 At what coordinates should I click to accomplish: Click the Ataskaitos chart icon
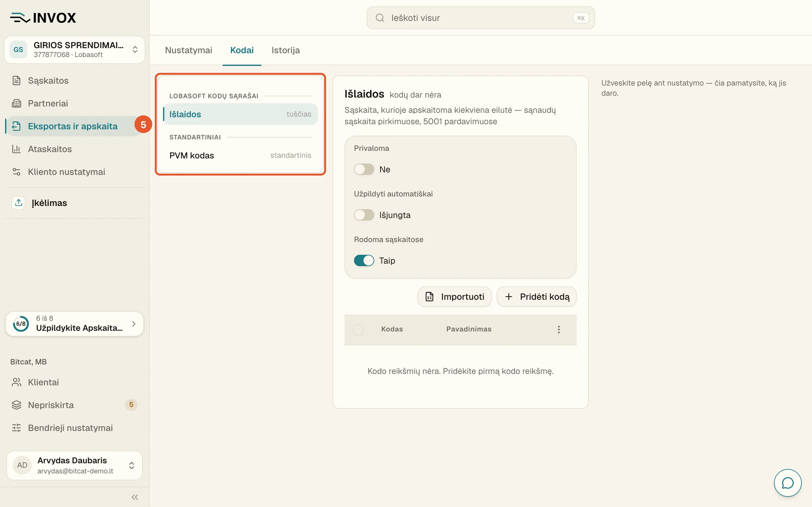click(16, 149)
